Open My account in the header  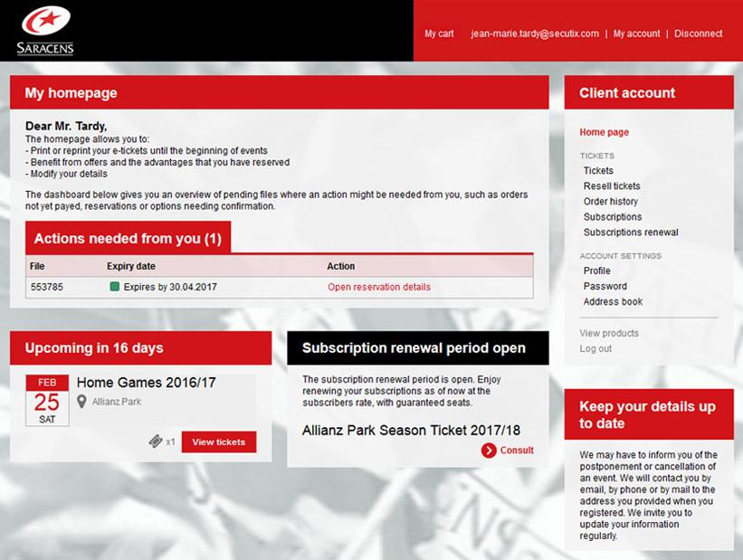click(636, 33)
